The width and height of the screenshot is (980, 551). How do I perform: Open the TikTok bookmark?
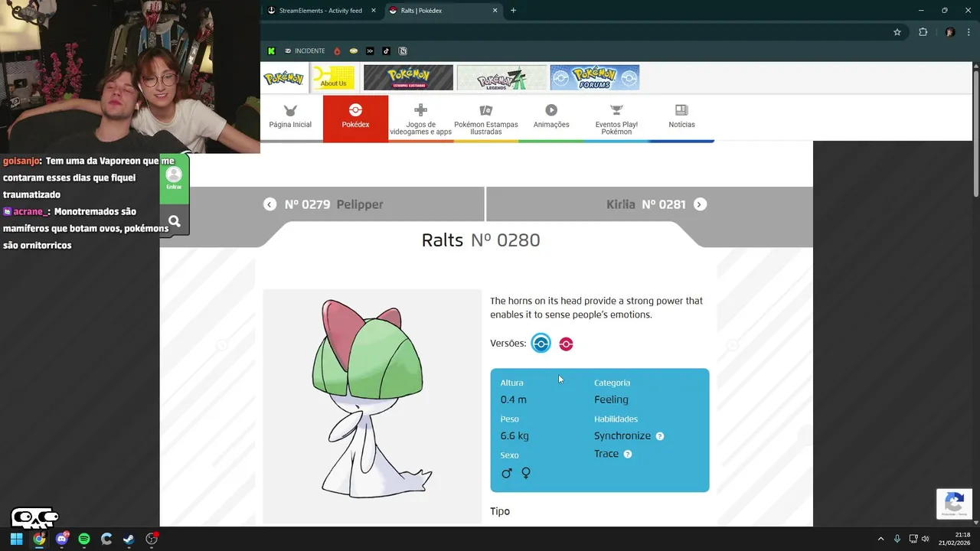(x=386, y=51)
